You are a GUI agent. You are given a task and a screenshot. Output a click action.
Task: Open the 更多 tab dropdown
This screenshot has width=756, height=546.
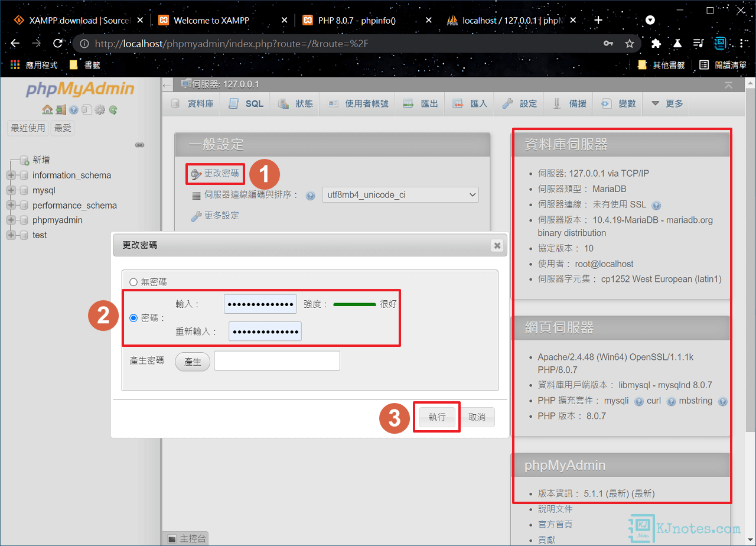667,103
